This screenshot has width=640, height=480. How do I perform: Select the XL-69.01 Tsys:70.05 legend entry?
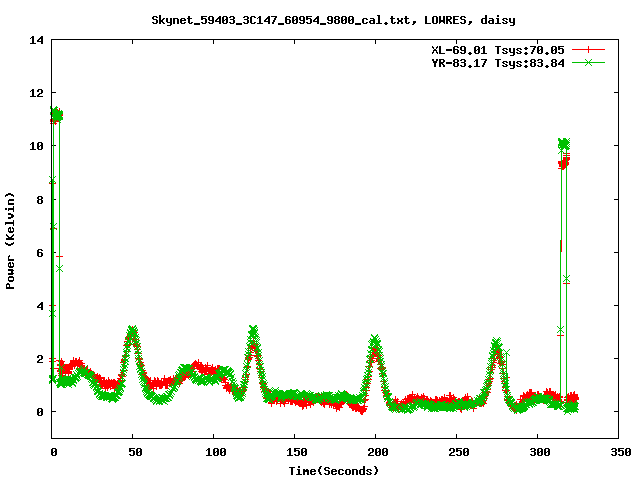[498, 50]
